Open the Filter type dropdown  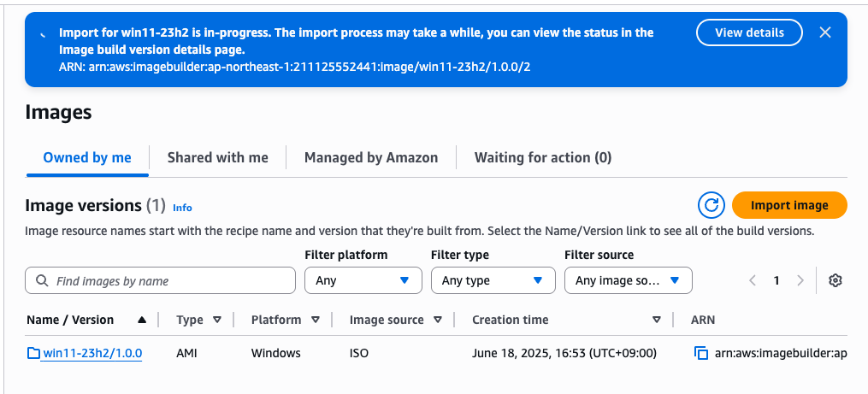(x=492, y=280)
